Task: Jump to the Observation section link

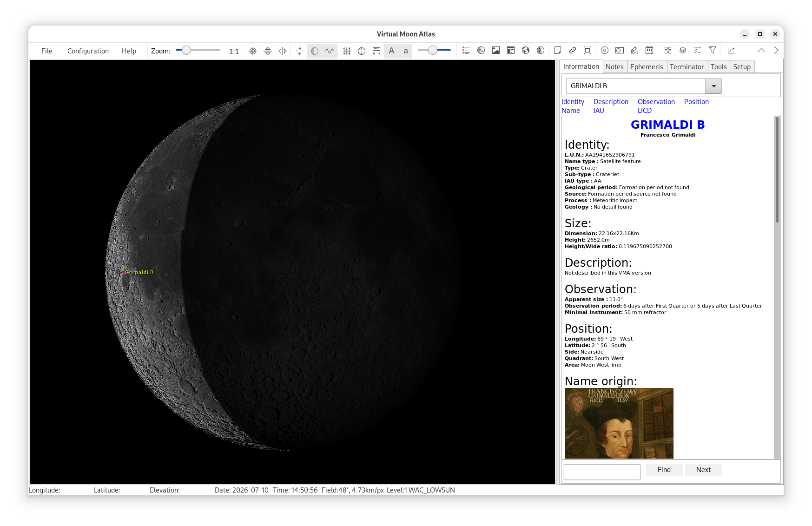Action: [x=656, y=102]
